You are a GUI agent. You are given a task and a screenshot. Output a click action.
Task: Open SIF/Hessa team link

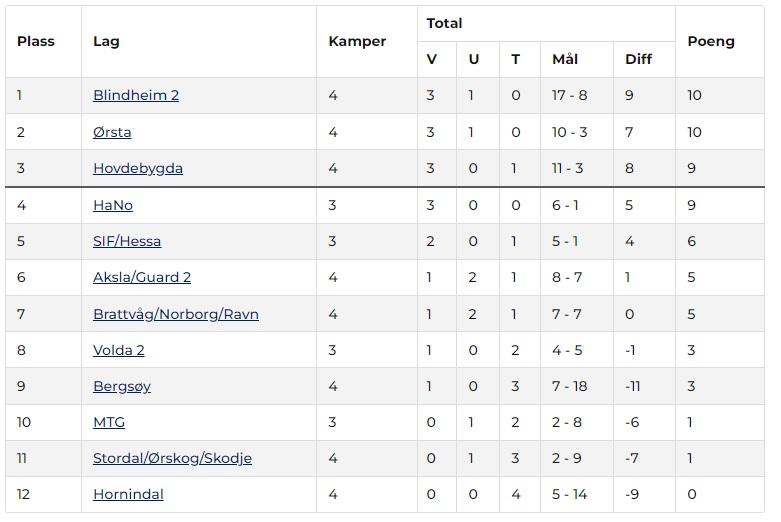126,241
